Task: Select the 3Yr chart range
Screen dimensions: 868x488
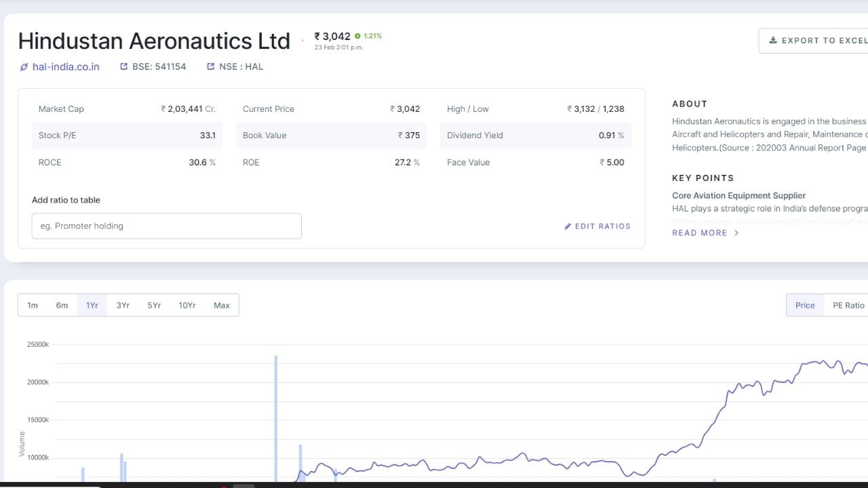Action: (x=123, y=305)
